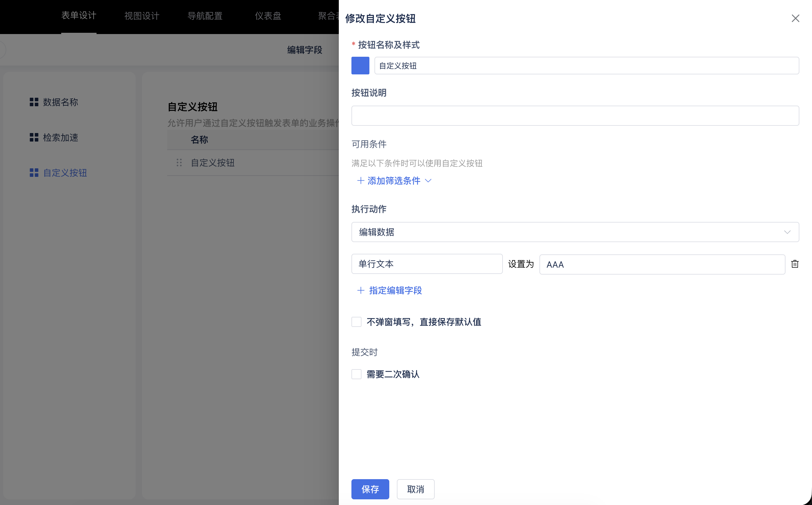
Task: Open the 单行文本 field selector
Action: (427, 264)
